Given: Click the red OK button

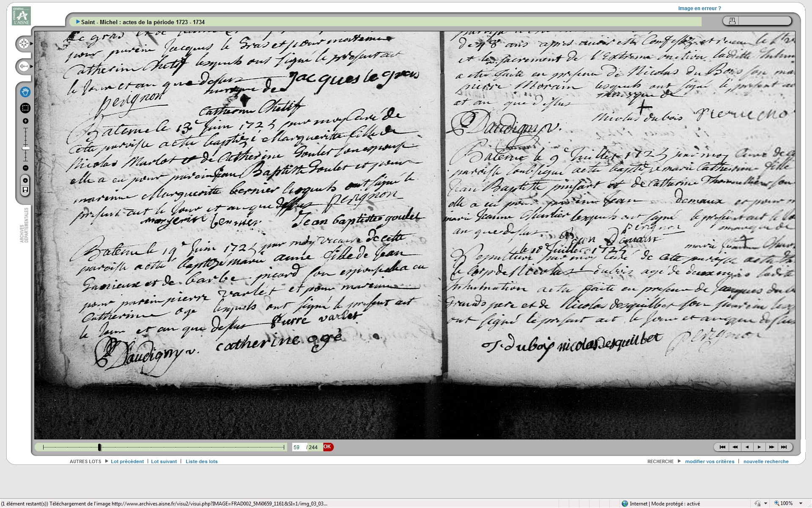Looking at the screenshot, I should [328, 447].
